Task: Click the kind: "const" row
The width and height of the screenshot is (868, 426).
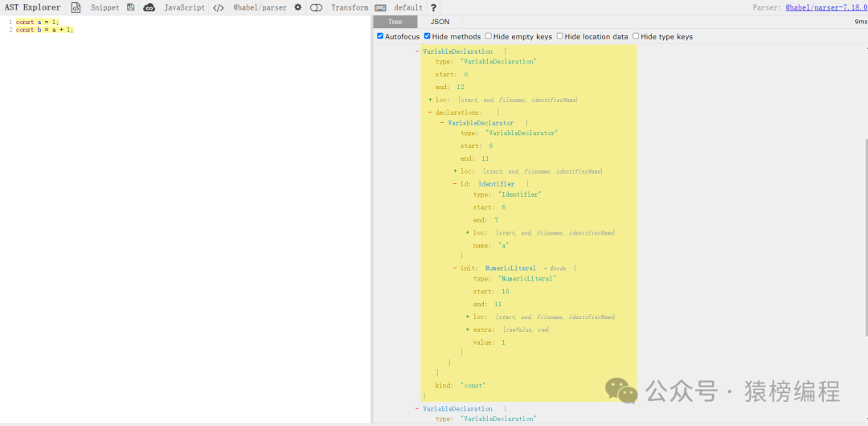Action: (461, 385)
